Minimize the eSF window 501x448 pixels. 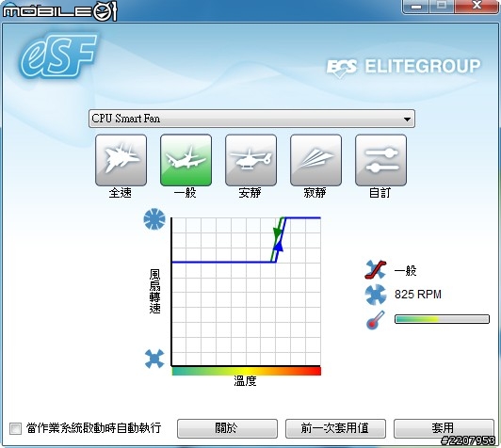click(x=415, y=7)
